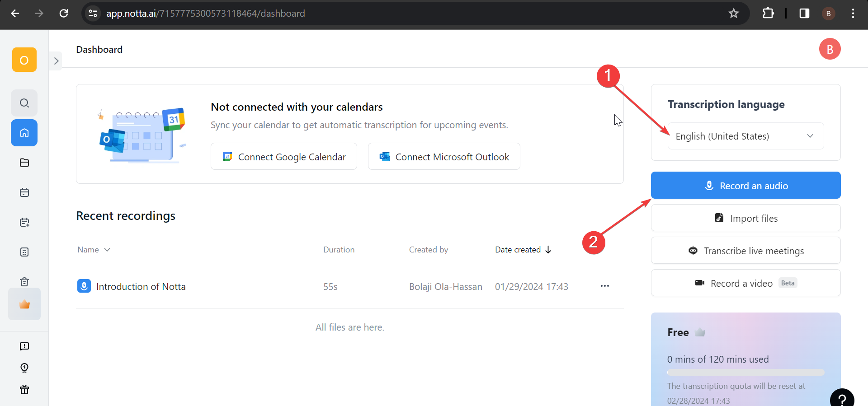Click the Created by column header
Image resolution: width=868 pixels, height=406 pixels.
point(429,250)
